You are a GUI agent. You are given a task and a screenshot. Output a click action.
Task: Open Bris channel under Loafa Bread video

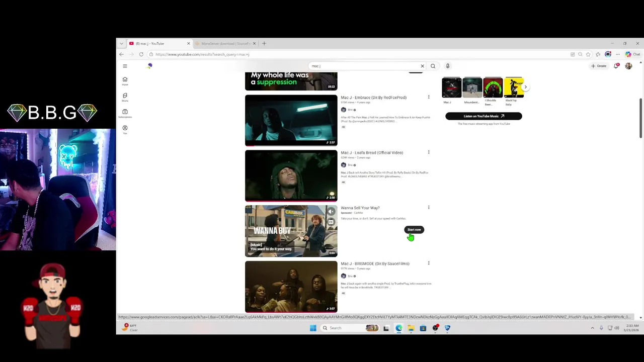coord(350,165)
